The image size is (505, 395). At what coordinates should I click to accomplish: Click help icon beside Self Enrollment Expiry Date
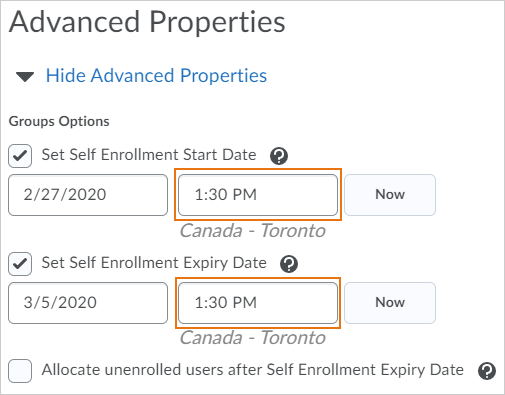pyautogui.click(x=289, y=264)
